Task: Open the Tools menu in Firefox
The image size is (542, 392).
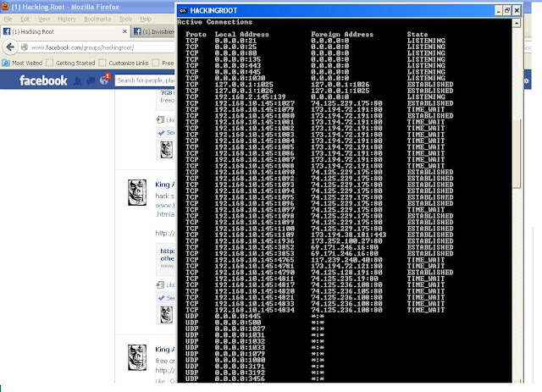Action: 125,19
